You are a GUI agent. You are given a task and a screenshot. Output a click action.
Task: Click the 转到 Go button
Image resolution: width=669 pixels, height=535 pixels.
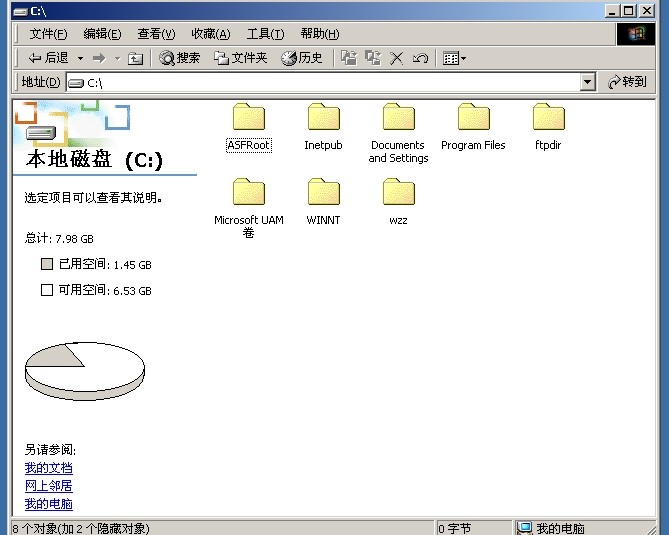(627, 82)
